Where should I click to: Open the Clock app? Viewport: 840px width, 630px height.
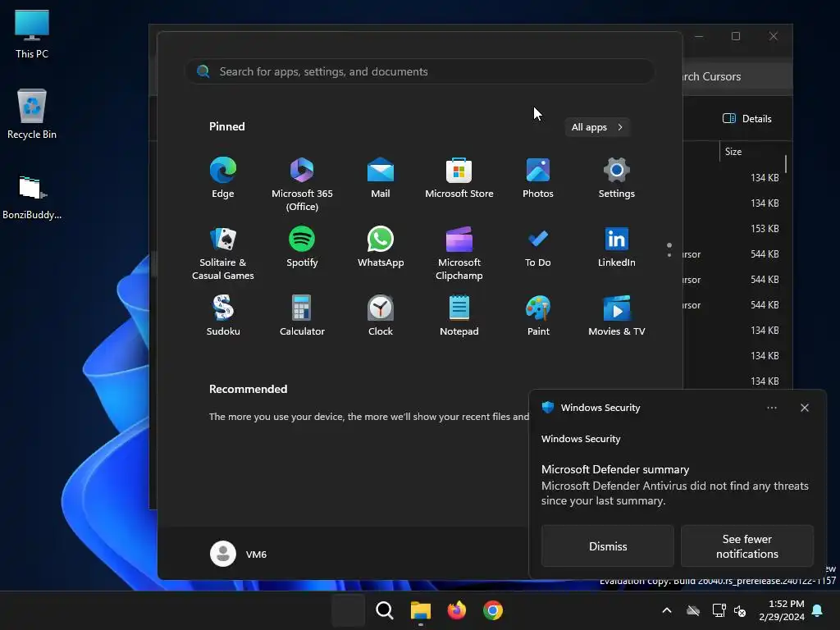pyautogui.click(x=381, y=316)
